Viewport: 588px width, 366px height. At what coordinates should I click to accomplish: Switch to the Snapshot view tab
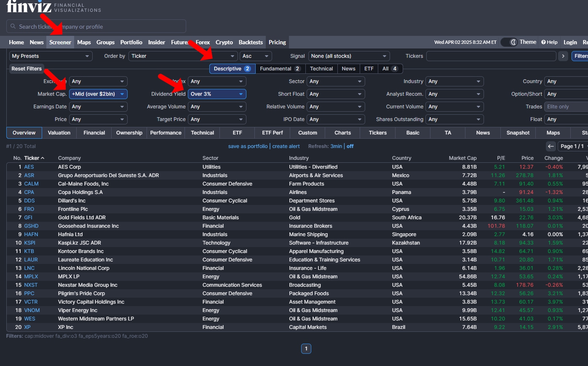pos(518,133)
